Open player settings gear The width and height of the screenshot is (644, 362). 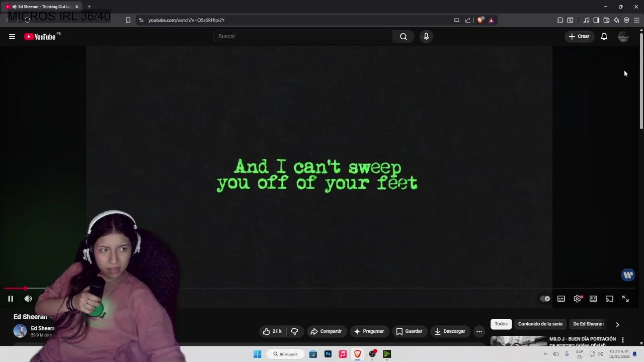click(x=578, y=299)
